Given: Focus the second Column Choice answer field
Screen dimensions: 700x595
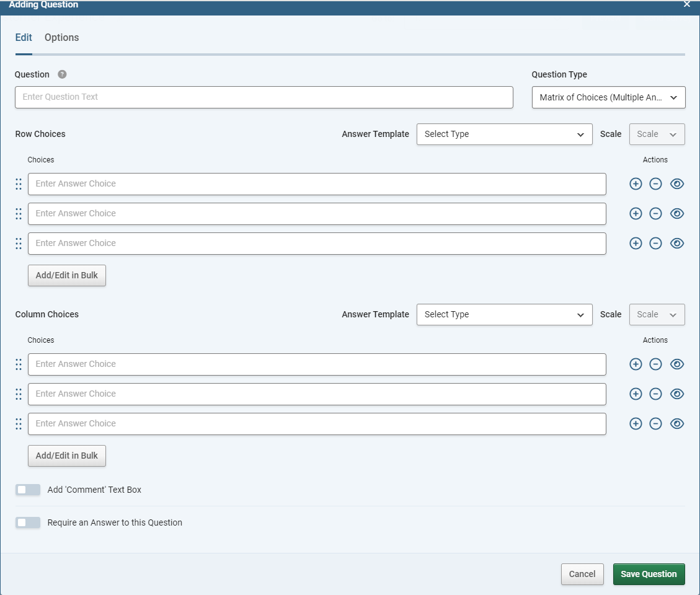Looking at the screenshot, I should (x=317, y=394).
